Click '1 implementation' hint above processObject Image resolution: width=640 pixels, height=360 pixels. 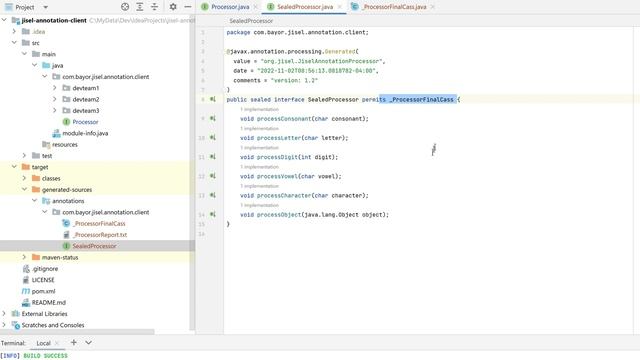(259, 205)
